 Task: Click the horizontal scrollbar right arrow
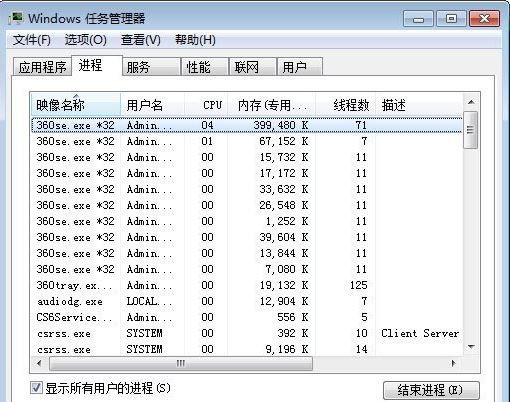coord(453,363)
